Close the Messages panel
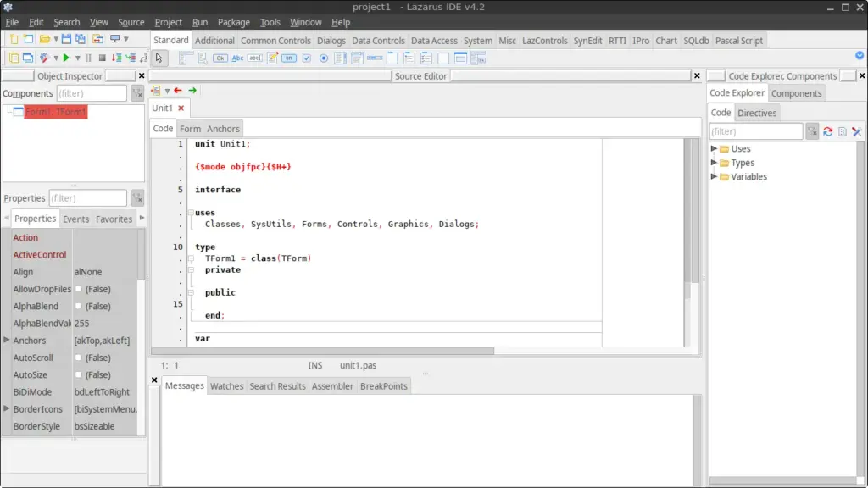This screenshot has height=488, width=868. pos(154,380)
